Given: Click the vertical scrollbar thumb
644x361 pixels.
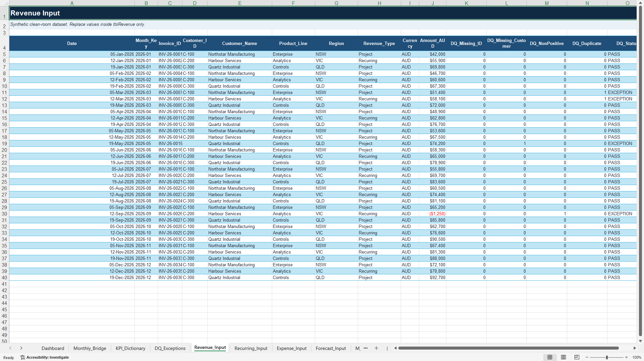Looking at the screenshot, I should (x=640, y=171).
